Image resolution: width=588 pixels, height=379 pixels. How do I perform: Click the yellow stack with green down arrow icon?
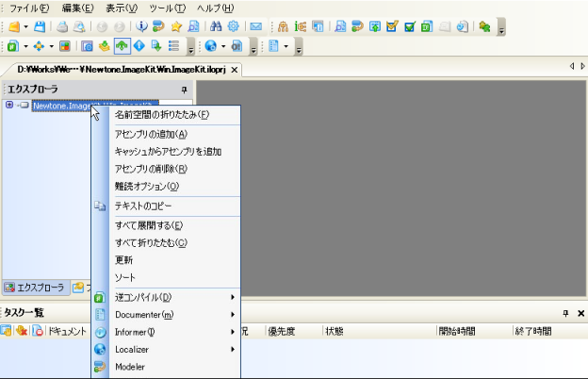click(x=105, y=46)
